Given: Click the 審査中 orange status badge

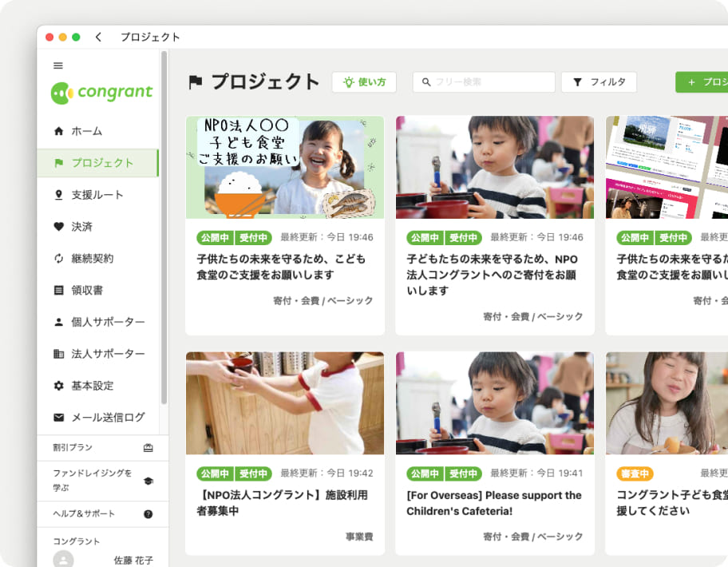Looking at the screenshot, I should pos(635,474).
